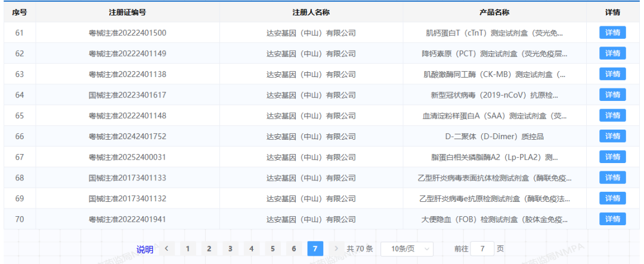Click 达安基因（中山）有限公司 in row 66
This screenshot has height=264, width=644.
coord(311,136)
